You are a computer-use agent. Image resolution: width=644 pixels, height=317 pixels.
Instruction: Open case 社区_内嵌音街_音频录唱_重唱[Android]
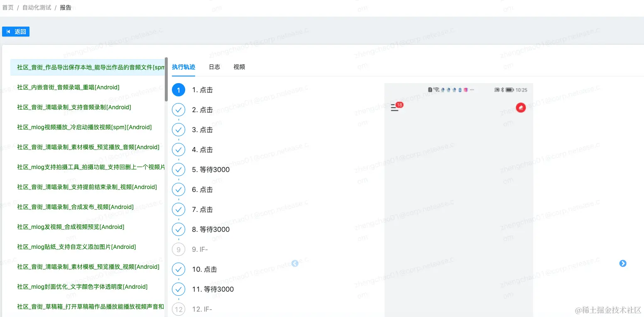click(68, 87)
